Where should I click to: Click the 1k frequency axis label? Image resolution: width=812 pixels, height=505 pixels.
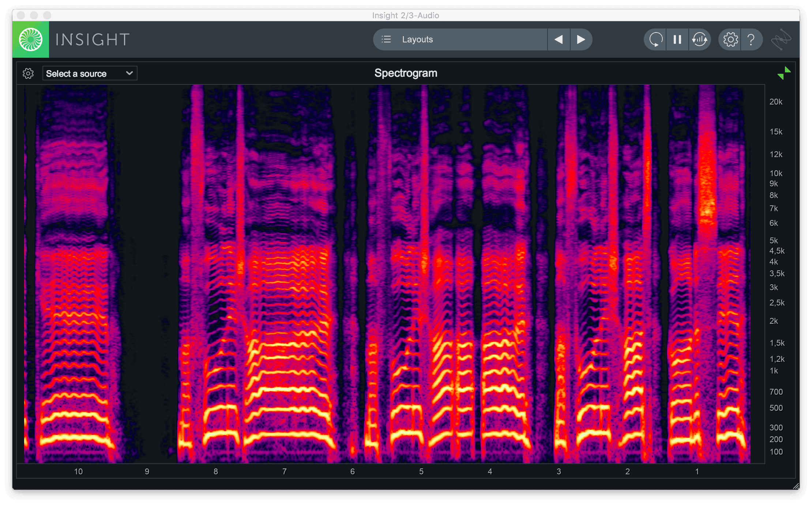click(x=774, y=371)
